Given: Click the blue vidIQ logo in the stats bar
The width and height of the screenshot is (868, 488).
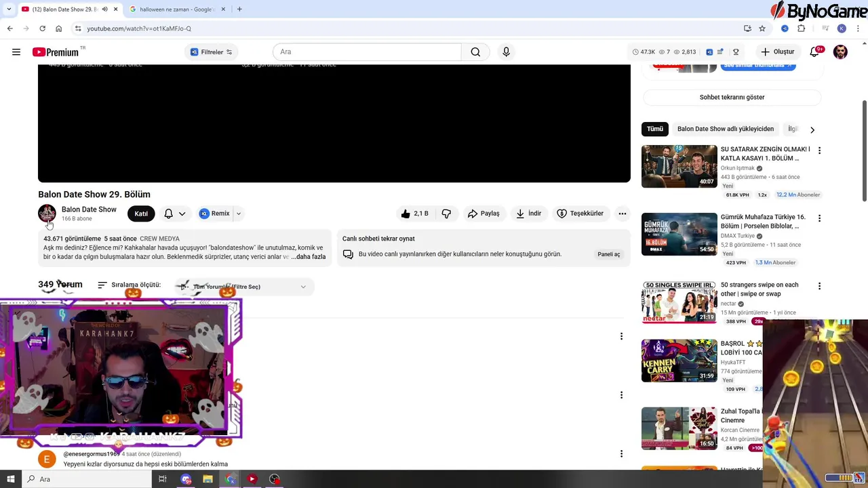Looking at the screenshot, I should 709,52.
